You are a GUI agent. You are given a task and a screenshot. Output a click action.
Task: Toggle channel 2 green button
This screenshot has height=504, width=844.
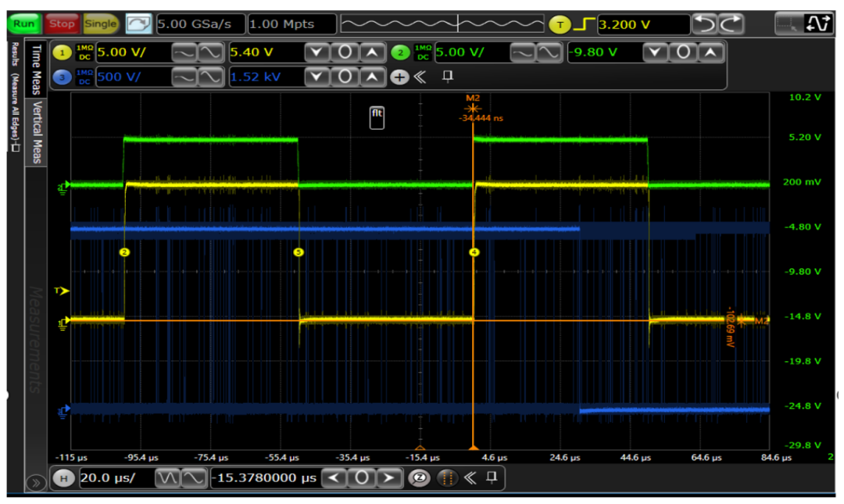pos(400,52)
